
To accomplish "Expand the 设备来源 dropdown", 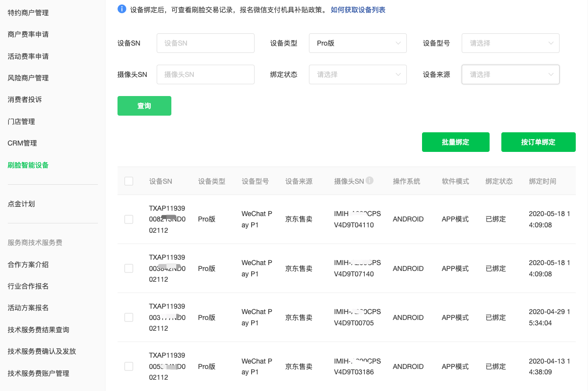I will [x=510, y=74].
